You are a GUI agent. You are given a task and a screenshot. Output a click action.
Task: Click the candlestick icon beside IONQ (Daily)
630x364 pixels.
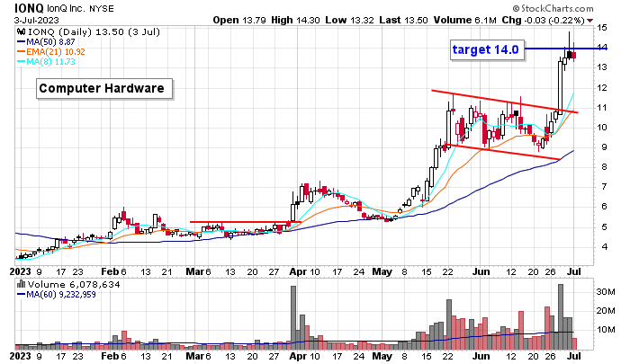(22, 31)
